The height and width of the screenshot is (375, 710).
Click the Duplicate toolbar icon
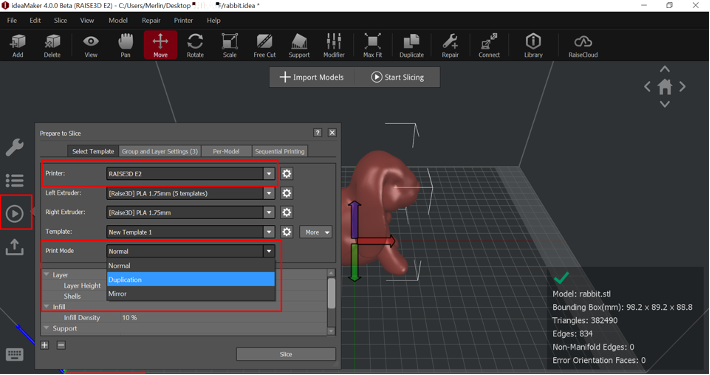(412, 45)
